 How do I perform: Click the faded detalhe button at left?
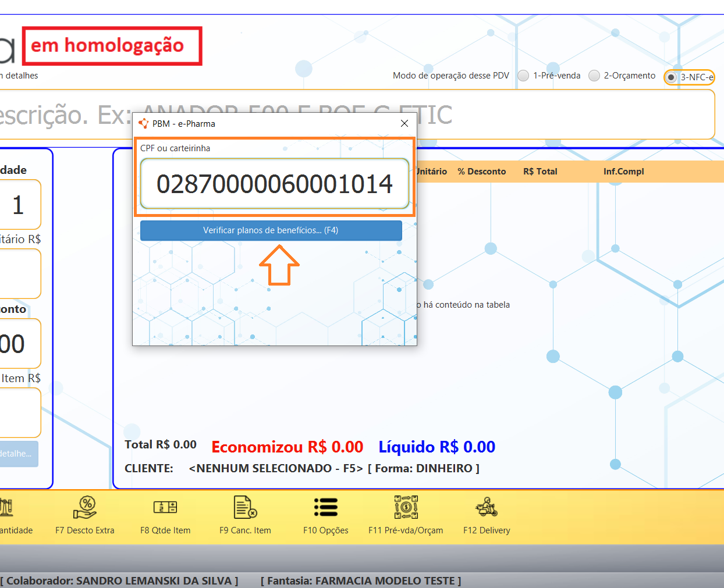pyautogui.click(x=17, y=454)
